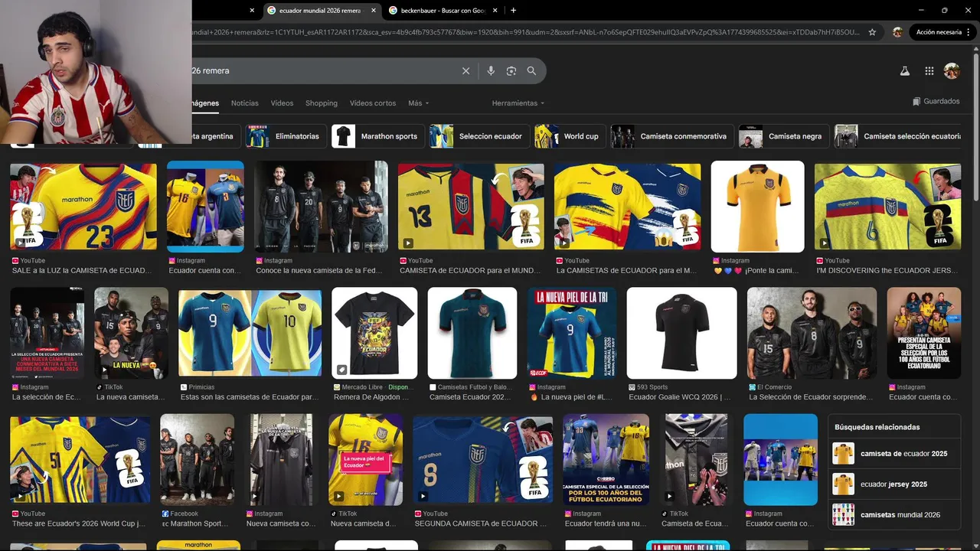Viewport: 980px width, 551px height.
Task: Open Ecuador tendrá una nueva Instagram thumbnail
Action: tap(606, 460)
